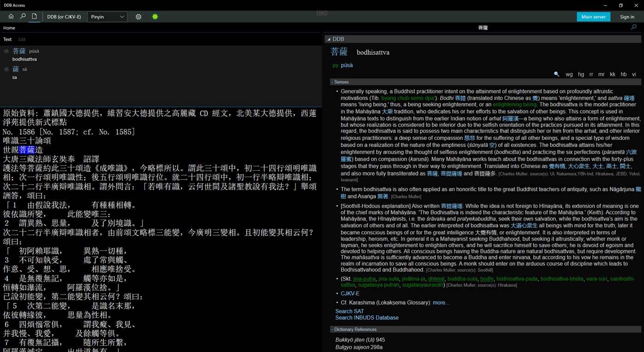Toggle the kk katakana reading display
Viewport: 644px width, 352px height.
pos(612,74)
